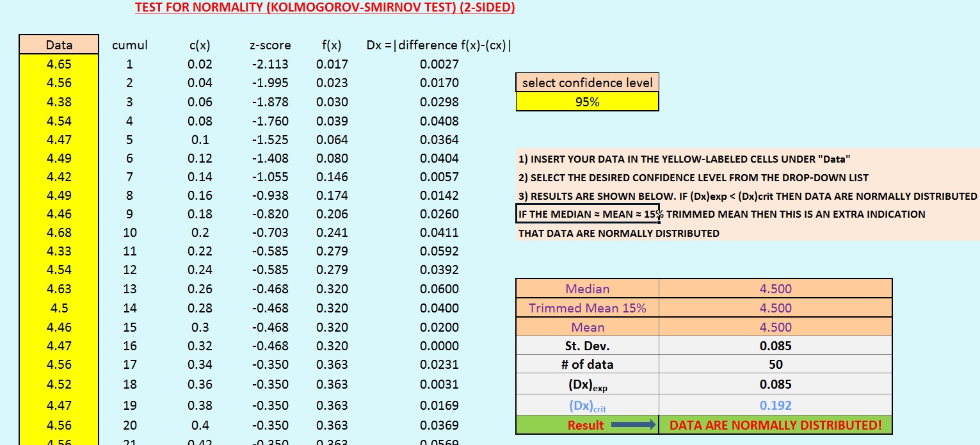Click instruction line '2) SELECT THE DESIRED CONFIDENCE LEVEL'
Screen dimensions: 980x445
click(x=693, y=177)
